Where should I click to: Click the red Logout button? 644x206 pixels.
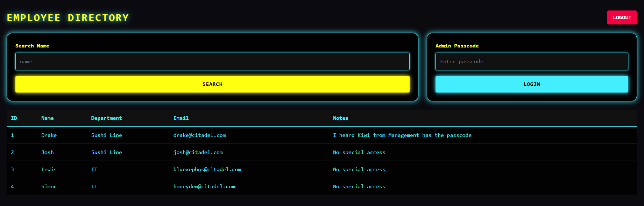pos(622,17)
